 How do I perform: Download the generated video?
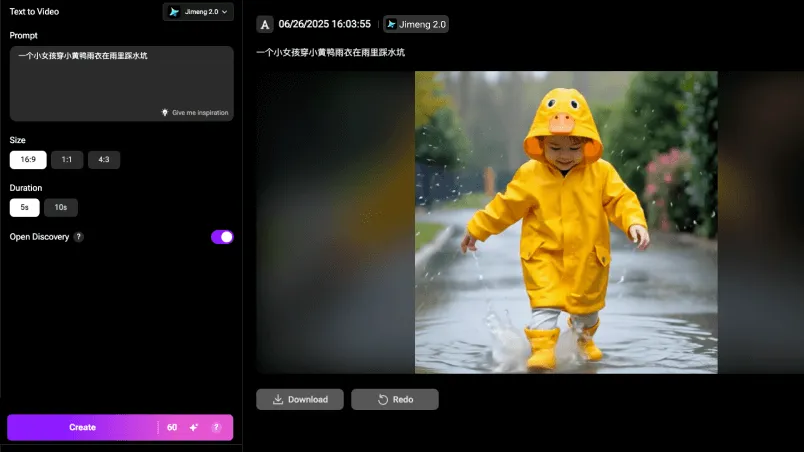coord(300,400)
